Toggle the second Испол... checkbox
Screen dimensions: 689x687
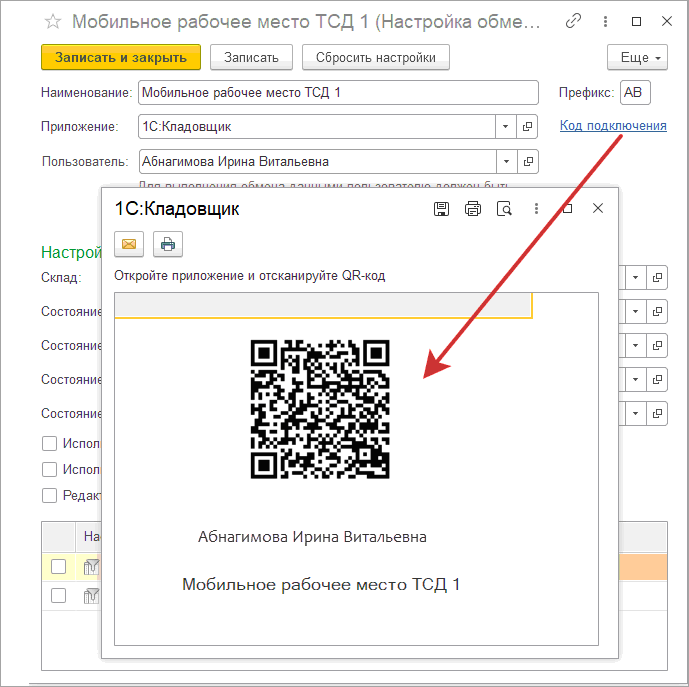click(49, 469)
